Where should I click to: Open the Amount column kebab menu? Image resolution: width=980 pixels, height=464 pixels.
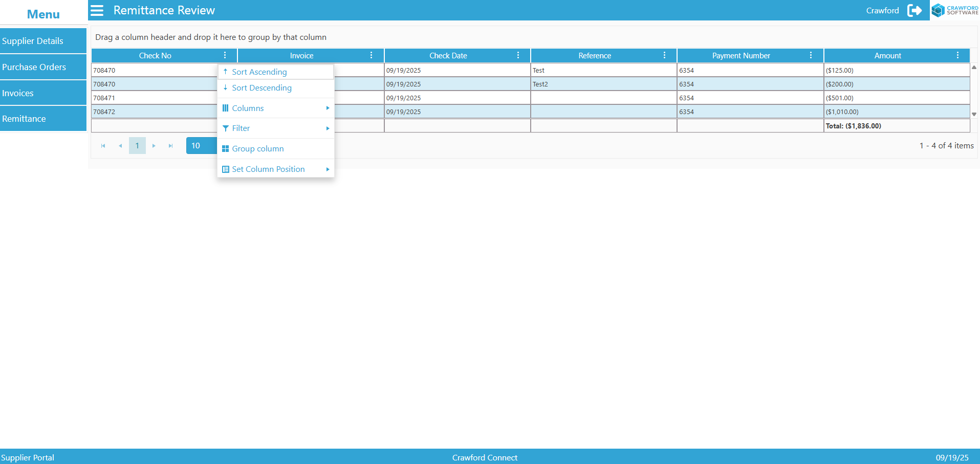pyautogui.click(x=959, y=55)
